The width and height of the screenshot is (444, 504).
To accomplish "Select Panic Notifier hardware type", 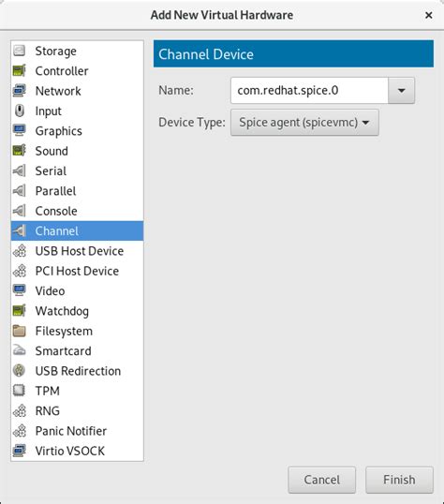I will [77, 431].
